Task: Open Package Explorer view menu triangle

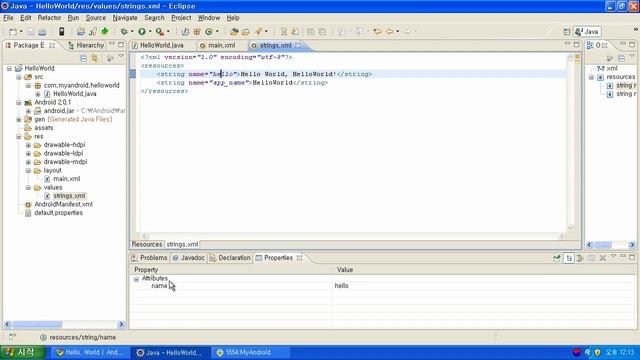Action: (x=121, y=57)
